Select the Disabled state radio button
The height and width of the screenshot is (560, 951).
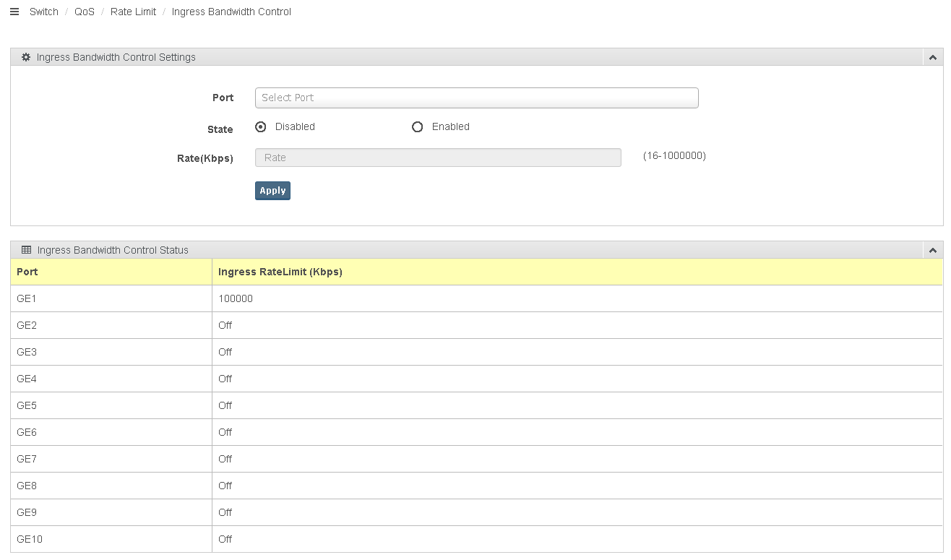tap(261, 127)
